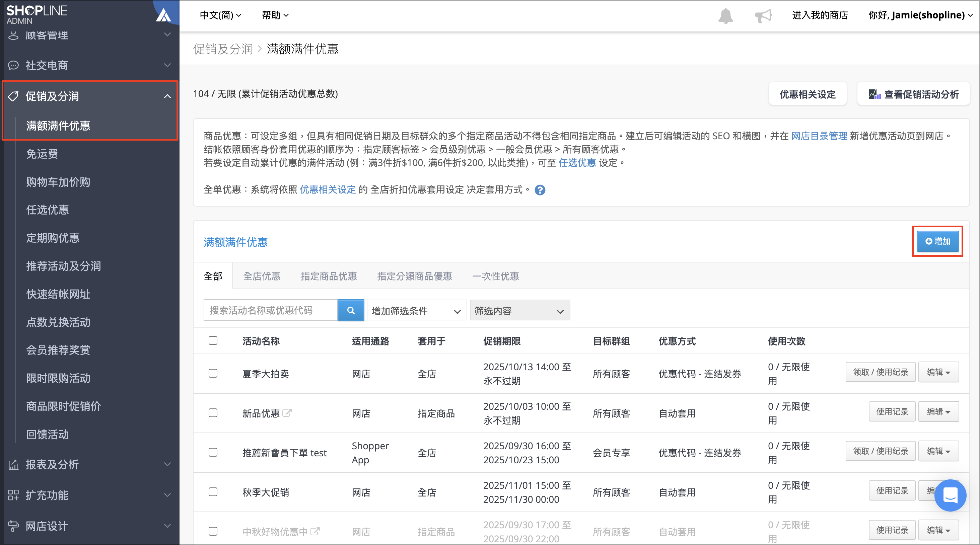
Task: Click 使用记录 for 新品优惠
Action: pyautogui.click(x=892, y=412)
